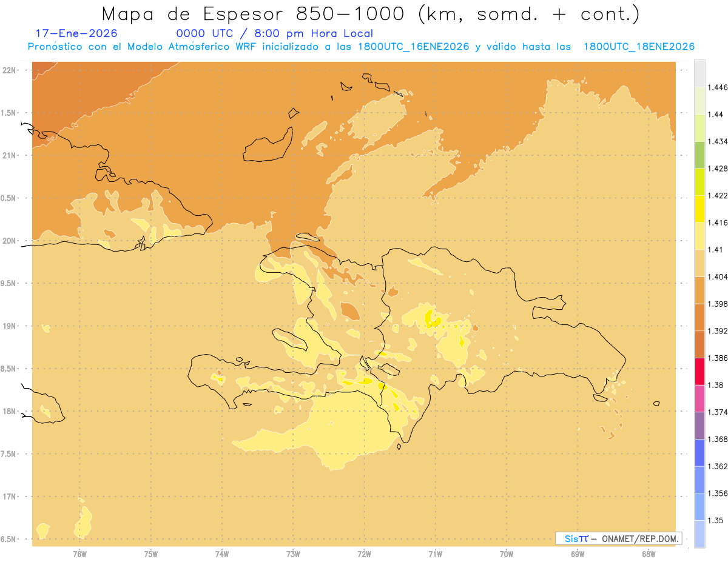The image size is (728, 562).
Task: Click the latitude label '18N'
Action: 9,411
